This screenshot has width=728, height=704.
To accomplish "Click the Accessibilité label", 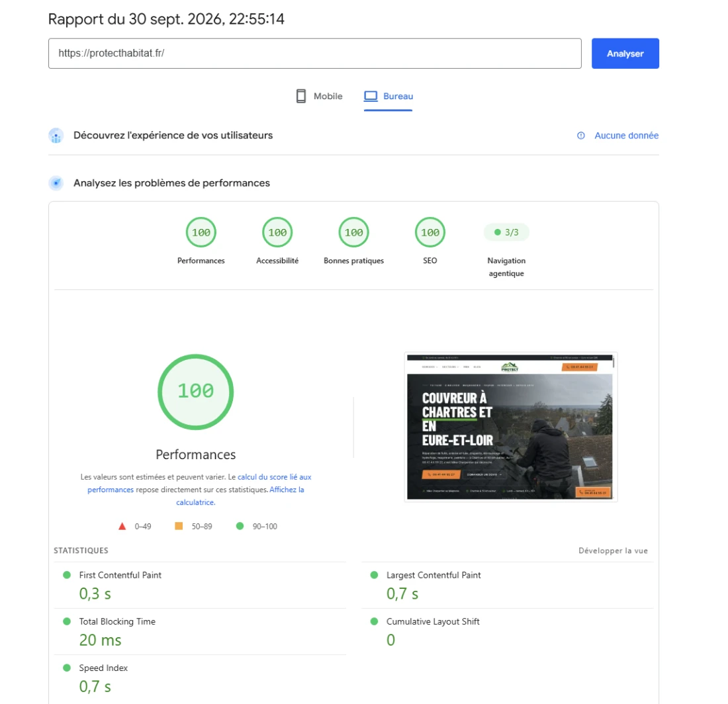I will click(x=277, y=261).
